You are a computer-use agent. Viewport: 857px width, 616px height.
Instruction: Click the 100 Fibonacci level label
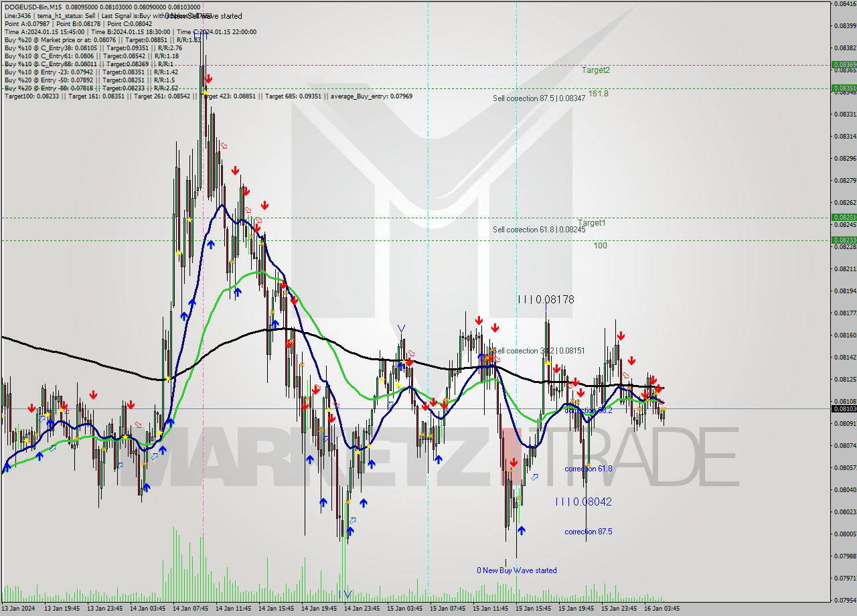(600, 246)
